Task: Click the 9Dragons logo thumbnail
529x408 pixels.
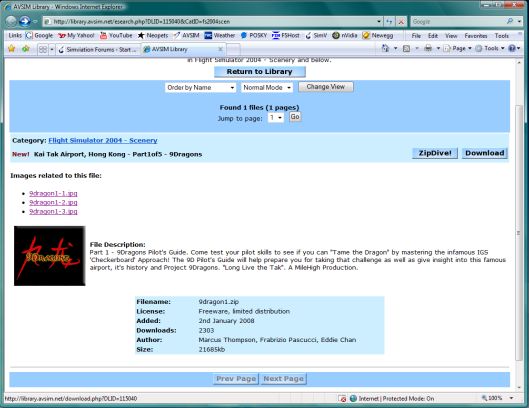Action: [50, 256]
